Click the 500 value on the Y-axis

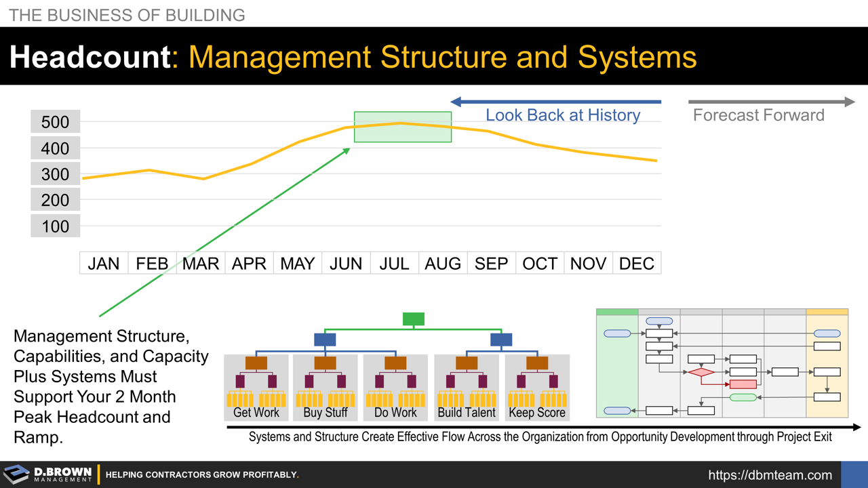pos(54,122)
